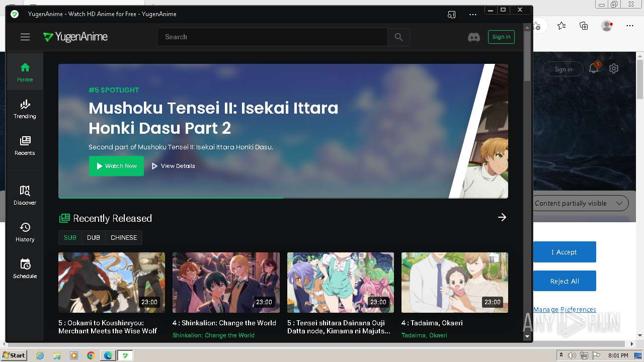
Task: Open Trending in the sidebar
Action: click(25, 109)
